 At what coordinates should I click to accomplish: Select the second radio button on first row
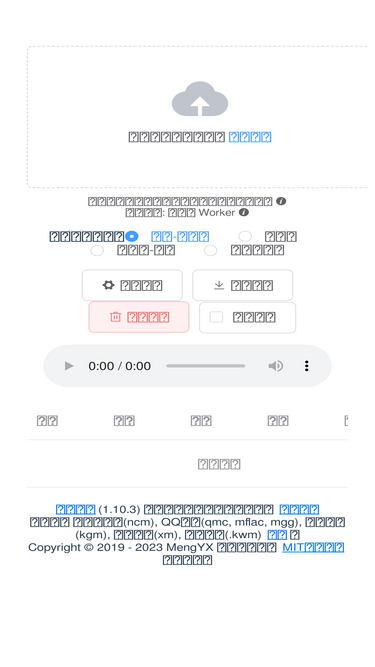[245, 237]
